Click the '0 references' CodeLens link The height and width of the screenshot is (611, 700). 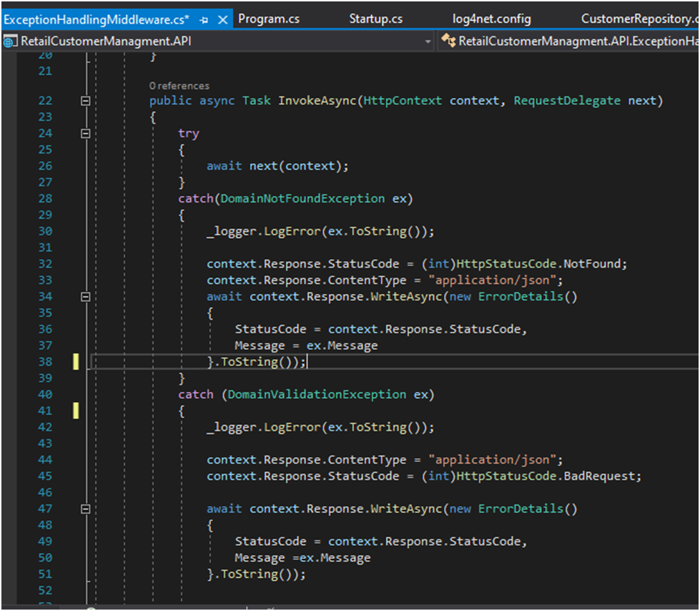[x=179, y=86]
